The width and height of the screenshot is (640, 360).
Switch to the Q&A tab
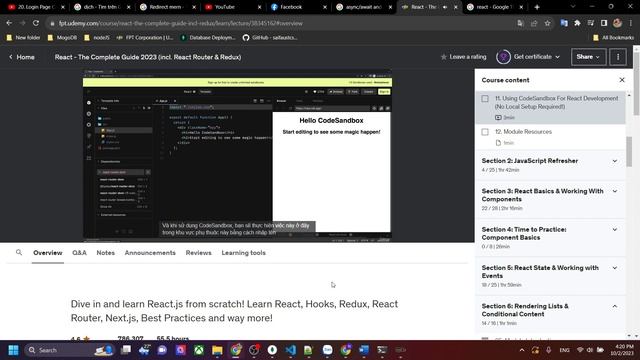(79, 253)
